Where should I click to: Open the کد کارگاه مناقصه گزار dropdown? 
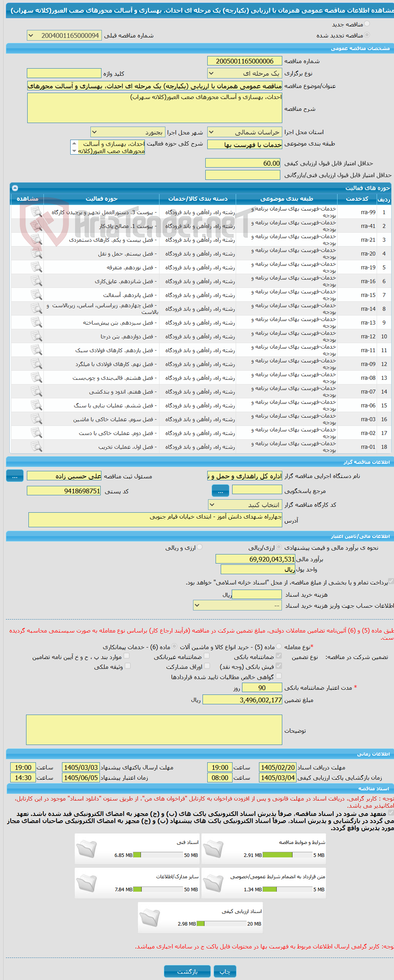[245, 505]
